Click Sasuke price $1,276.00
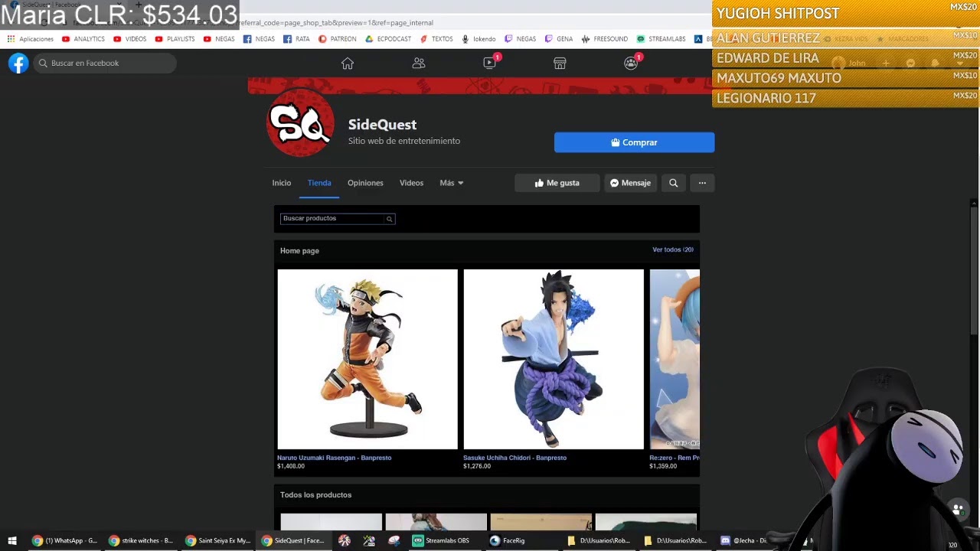Screen dimensions: 980x551 [x=477, y=466]
